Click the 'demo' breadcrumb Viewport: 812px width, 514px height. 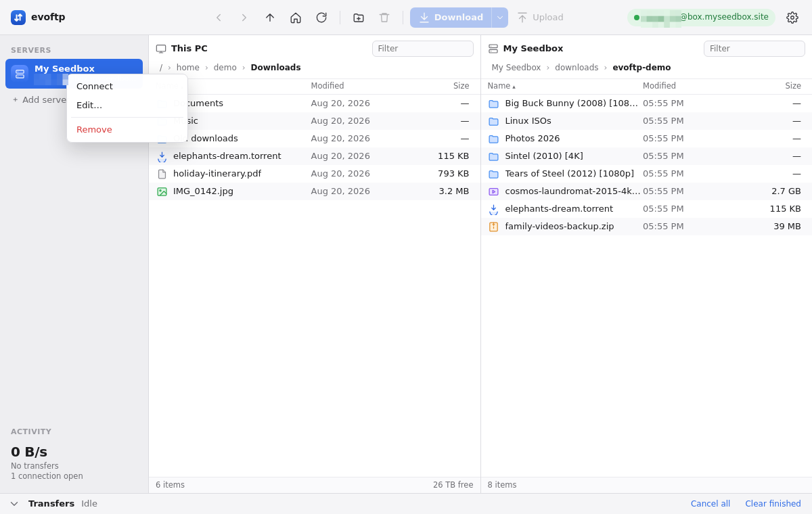tap(225, 68)
